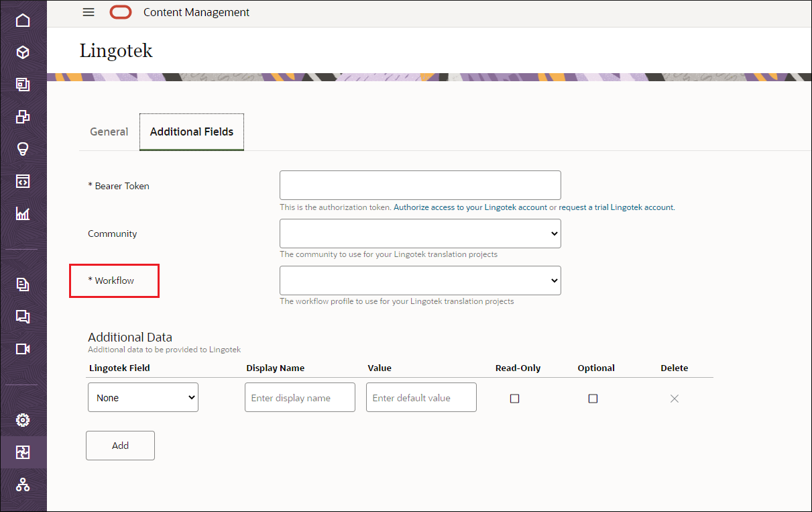Click the Content Management title text
812x512 pixels.
click(196, 12)
